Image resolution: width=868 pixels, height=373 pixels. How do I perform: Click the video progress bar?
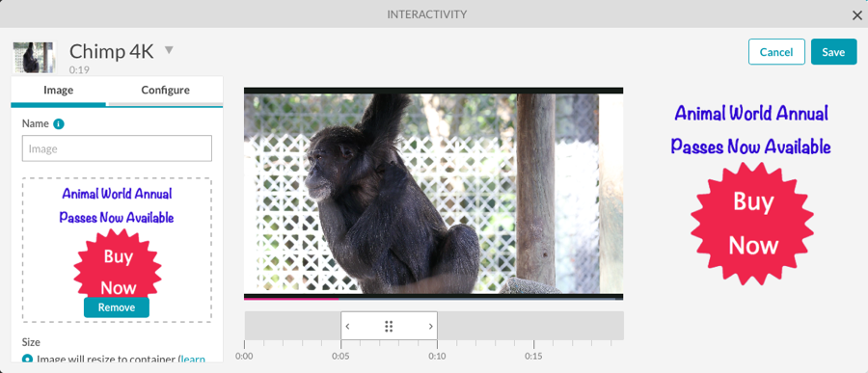click(433, 298)
